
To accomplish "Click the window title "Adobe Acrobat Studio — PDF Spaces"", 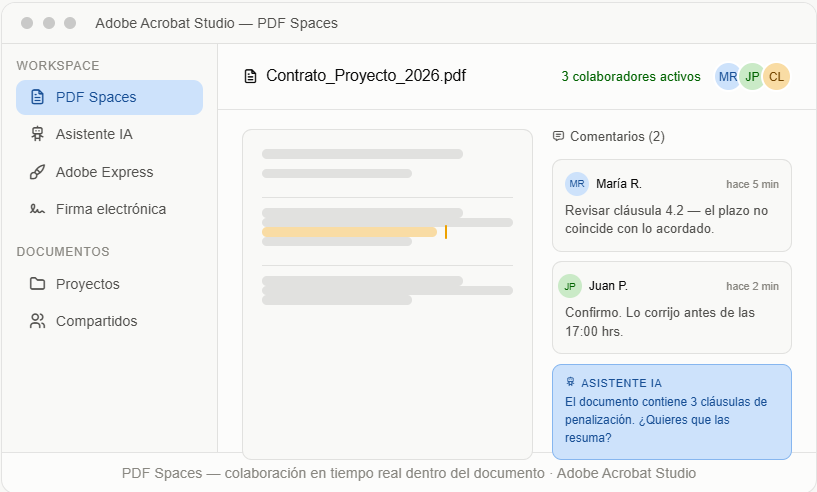I will tap(216, 23).
